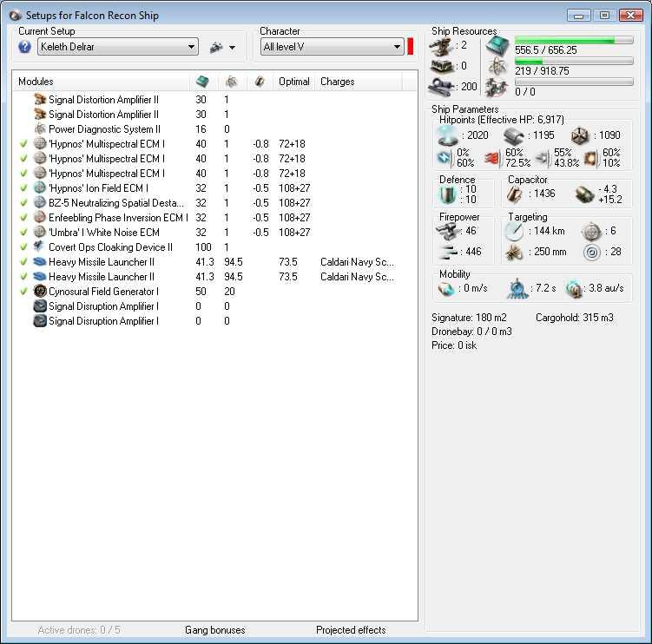652x644 pixels.
Task: Click the Optimal column header
Action: click(x=294, y=82)
